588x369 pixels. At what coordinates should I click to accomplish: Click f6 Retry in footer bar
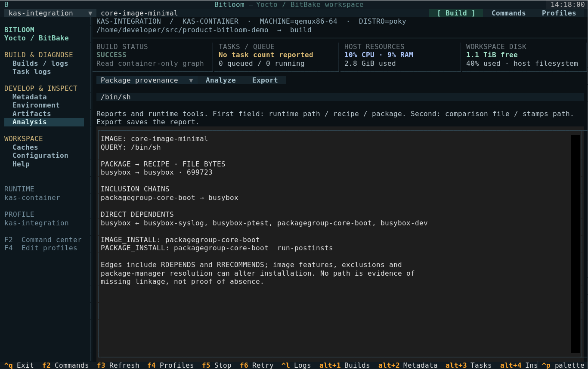click(257, 365)
